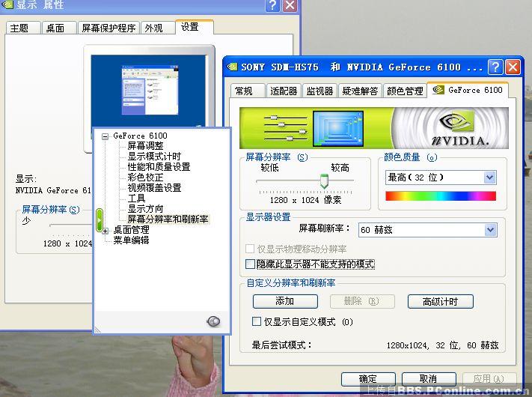532x397 pixels.
Task: Open the 外观 tab in Display Properties
Action: [158, 28]
